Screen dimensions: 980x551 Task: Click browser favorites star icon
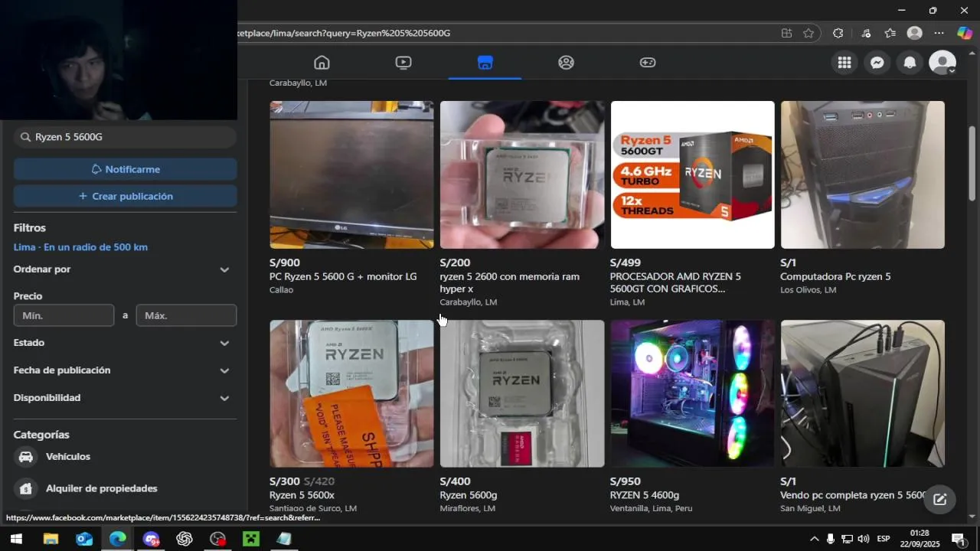(808, 33)
